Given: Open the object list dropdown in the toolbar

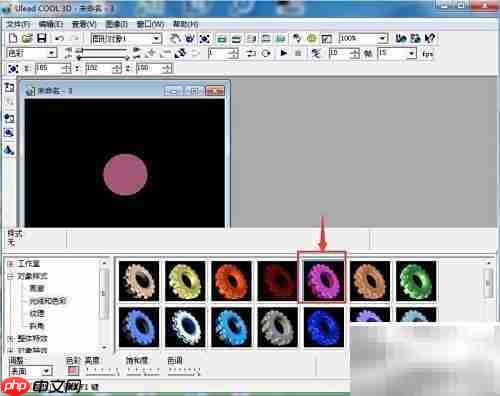Looking at the screenshot, I should point(156,39).
